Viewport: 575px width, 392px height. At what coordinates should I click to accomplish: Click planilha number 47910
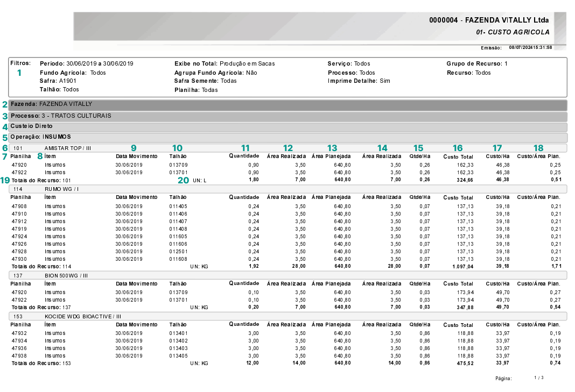coord(19,214)
